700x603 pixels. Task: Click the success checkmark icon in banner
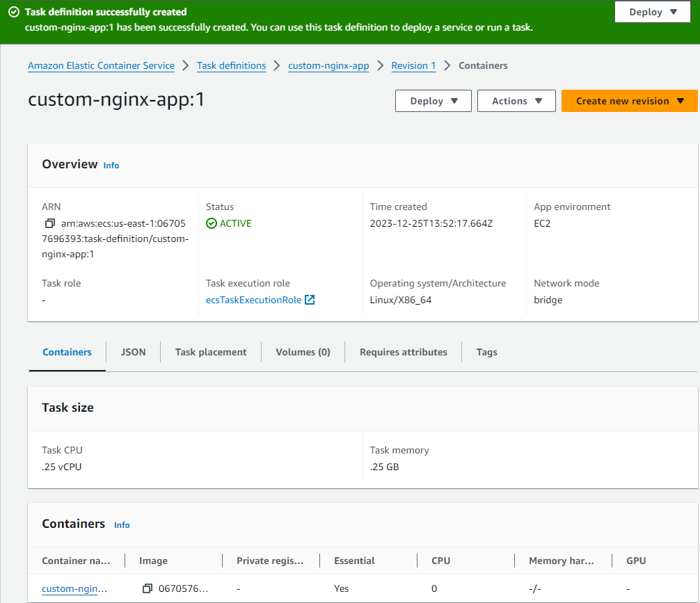14,12
